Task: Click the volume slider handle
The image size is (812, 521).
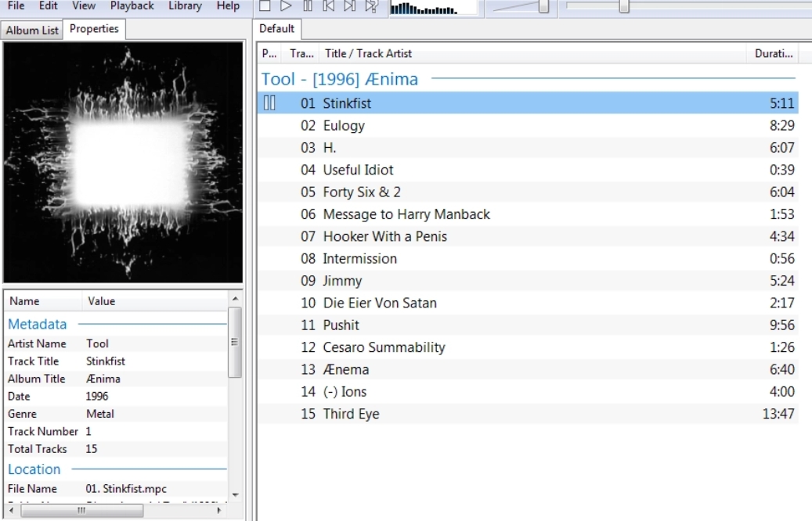Action: coord(543,6)
